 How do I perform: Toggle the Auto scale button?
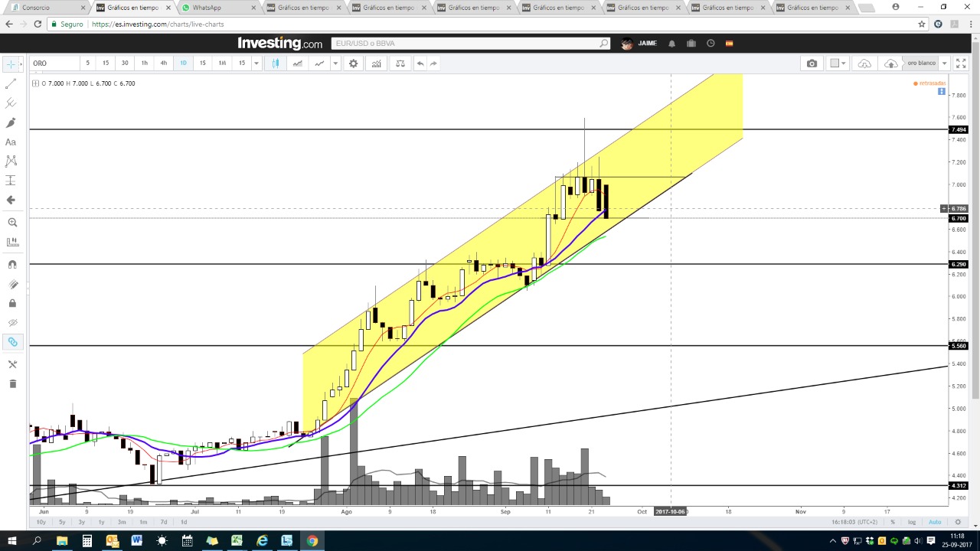click(x=935, y=522)
